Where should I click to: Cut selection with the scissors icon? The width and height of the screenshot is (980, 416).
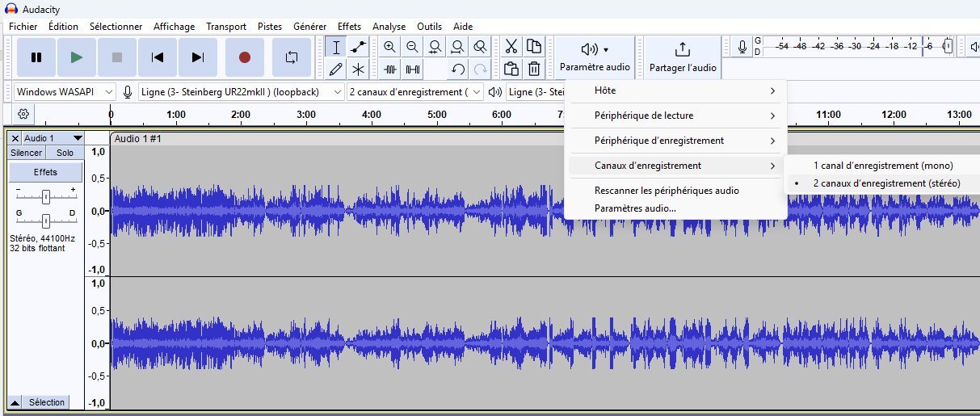point(511,46)
